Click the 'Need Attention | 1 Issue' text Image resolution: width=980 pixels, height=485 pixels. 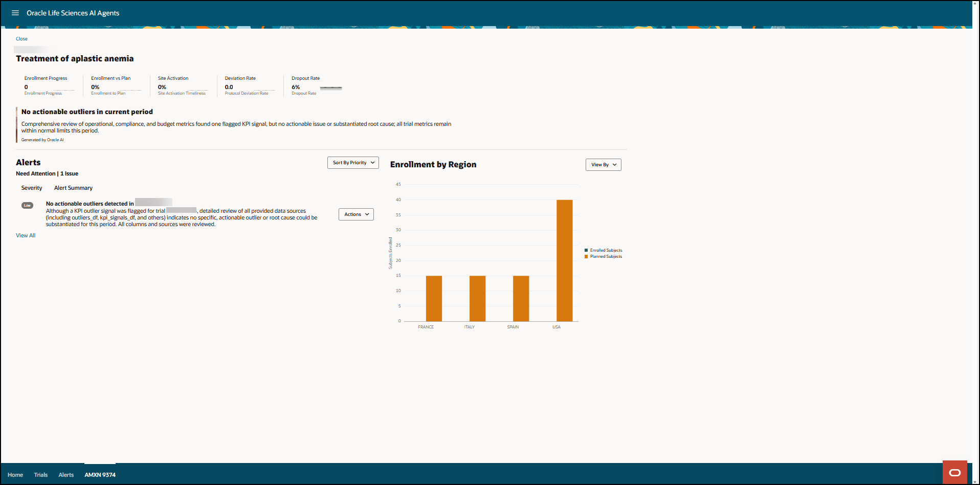tap(47, 174)
